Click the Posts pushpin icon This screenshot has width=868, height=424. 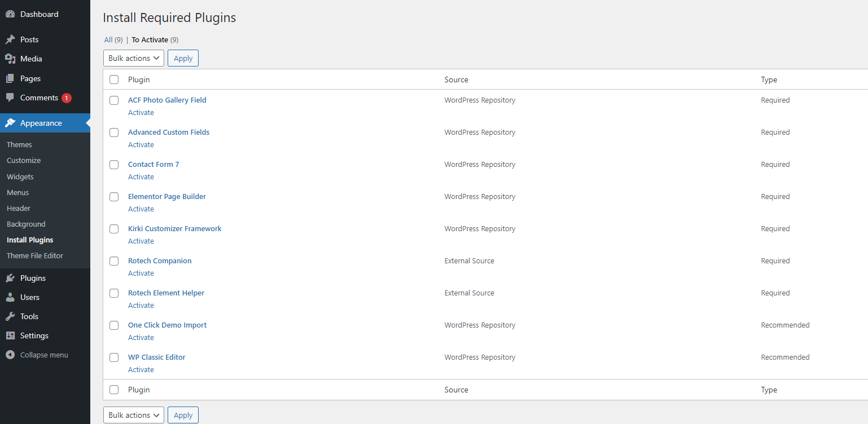click(x=10, y=39)
